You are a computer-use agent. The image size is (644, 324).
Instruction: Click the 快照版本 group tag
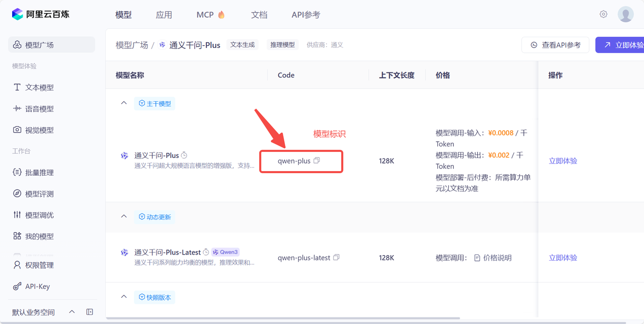(154, 297)
